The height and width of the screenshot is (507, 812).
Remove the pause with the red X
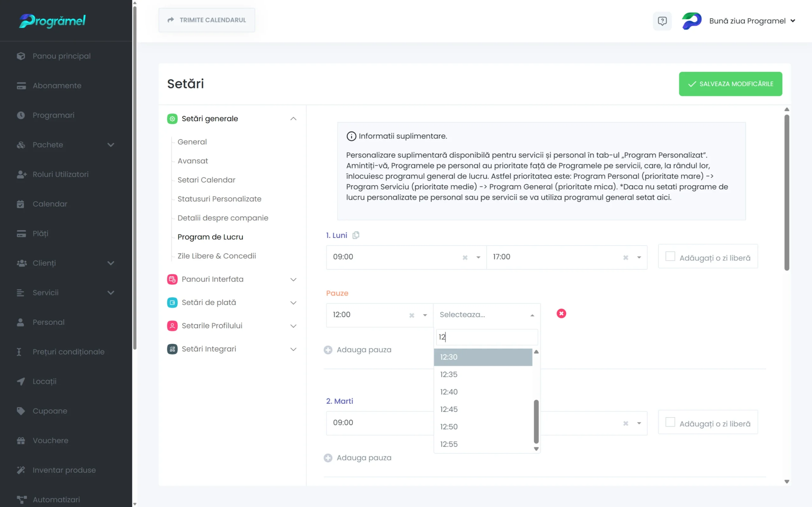(561, 313)
